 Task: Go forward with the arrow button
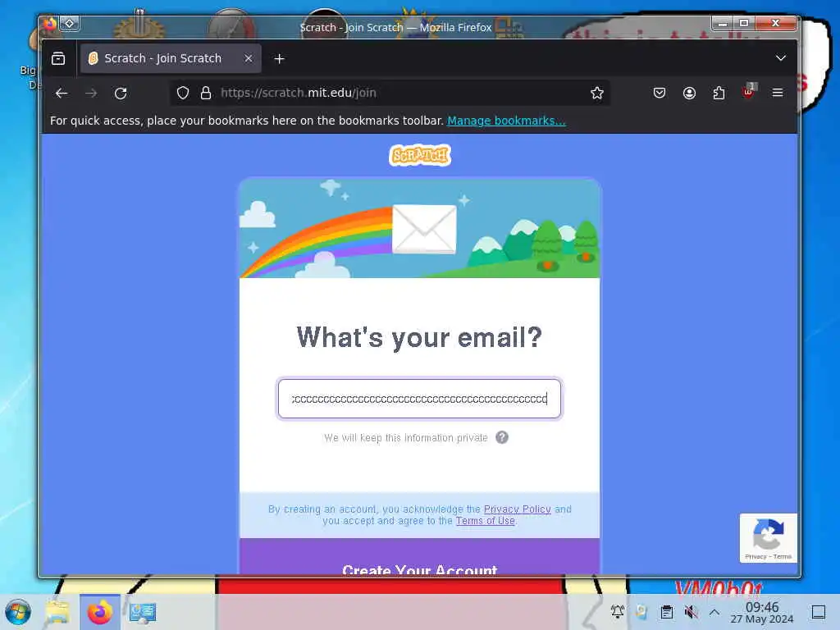(x=91, y=94)
